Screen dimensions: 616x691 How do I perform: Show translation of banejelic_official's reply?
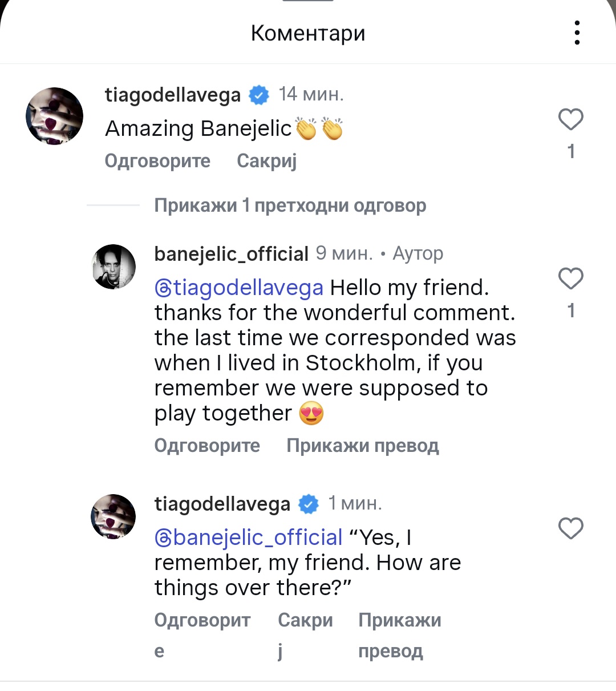[363, 446]
